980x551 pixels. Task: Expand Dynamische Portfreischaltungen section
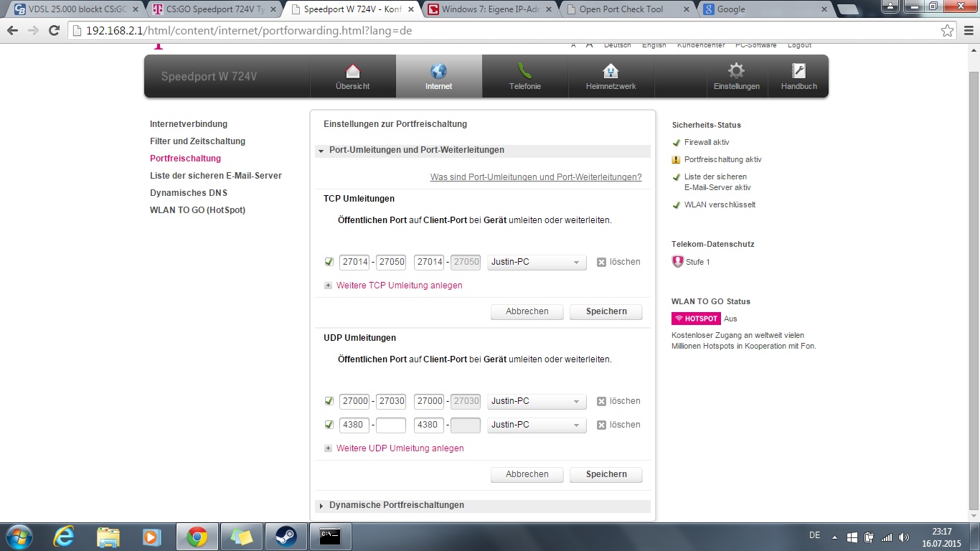[482, 506]
